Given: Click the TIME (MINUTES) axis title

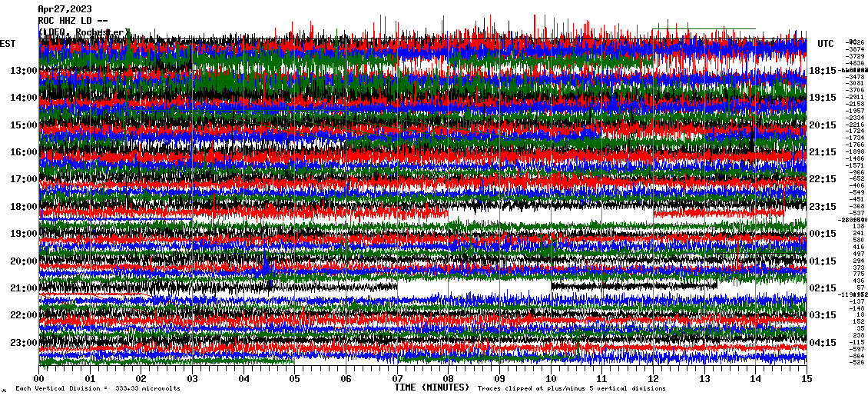Looking at the screenshot, I should coord(432,388).
